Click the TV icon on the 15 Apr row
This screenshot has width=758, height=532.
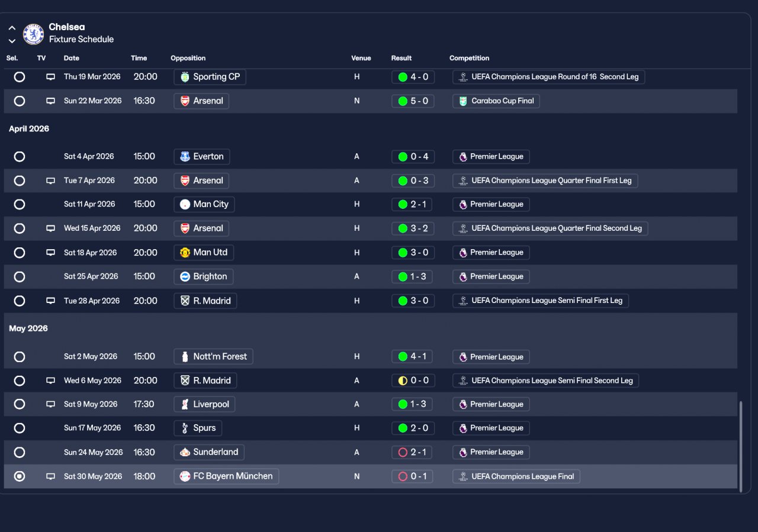tap(51, 228)
